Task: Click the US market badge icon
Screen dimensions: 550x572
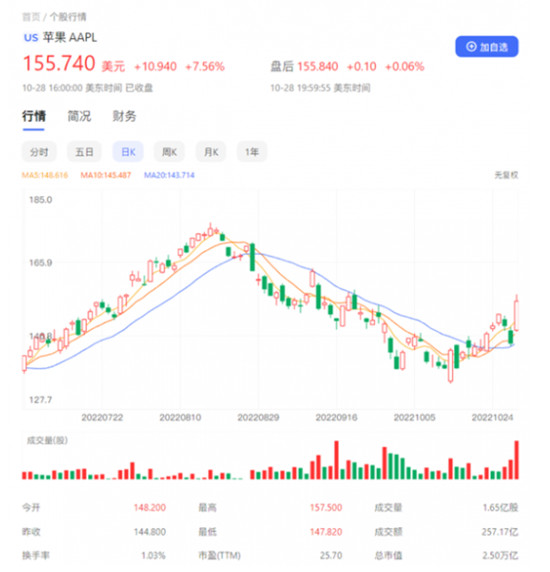Action: [x=31, y=38]
